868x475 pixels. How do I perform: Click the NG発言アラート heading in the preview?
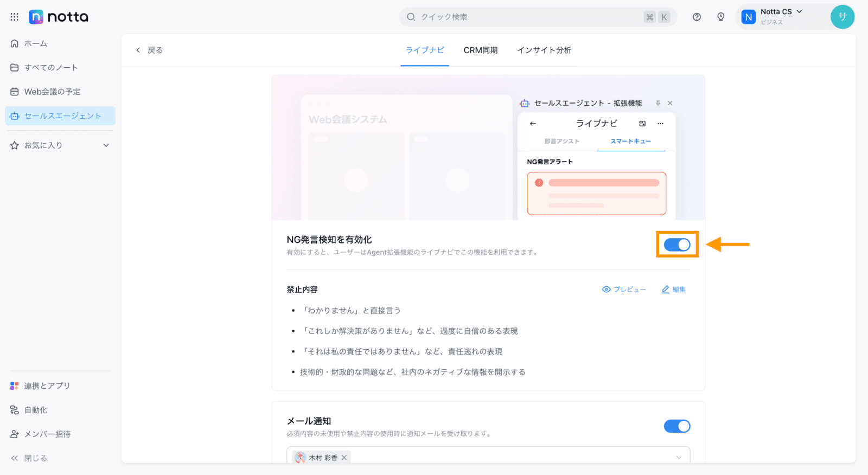550,162
